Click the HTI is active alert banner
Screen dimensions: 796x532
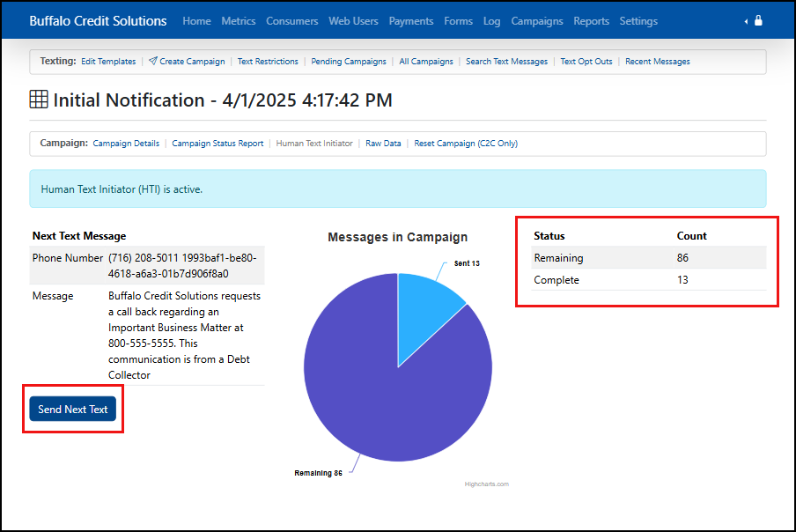pyautogui.click(x=397, y=188)
